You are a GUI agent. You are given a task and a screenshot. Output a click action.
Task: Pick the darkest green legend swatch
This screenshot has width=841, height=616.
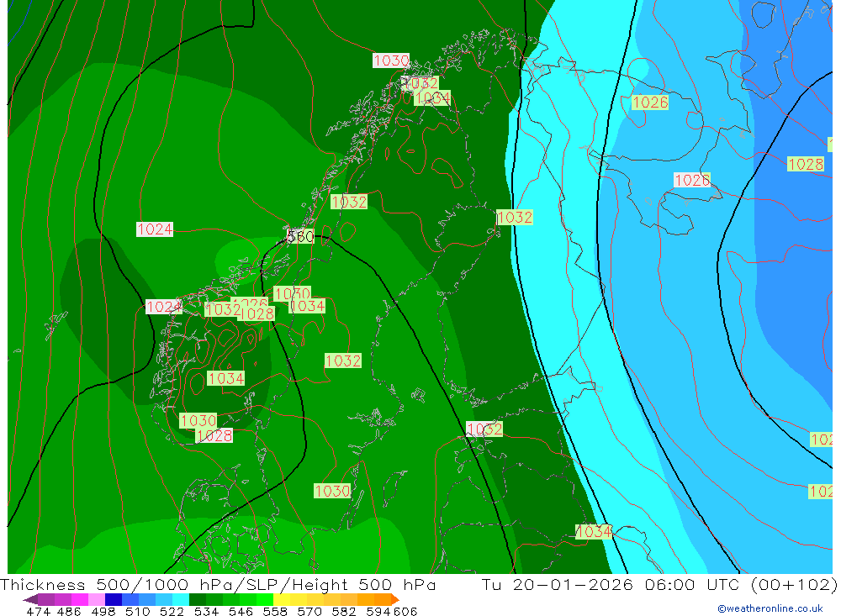(198, 599)
